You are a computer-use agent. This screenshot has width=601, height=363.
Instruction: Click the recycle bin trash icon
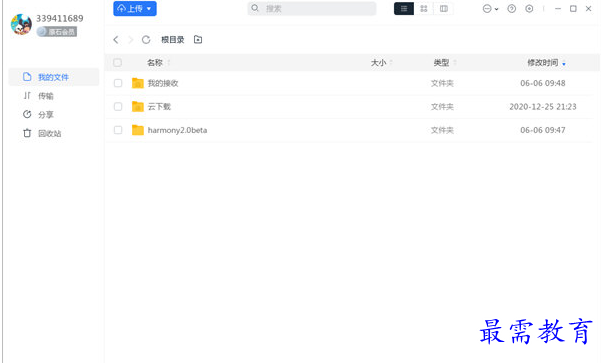(x=27, y=133)
